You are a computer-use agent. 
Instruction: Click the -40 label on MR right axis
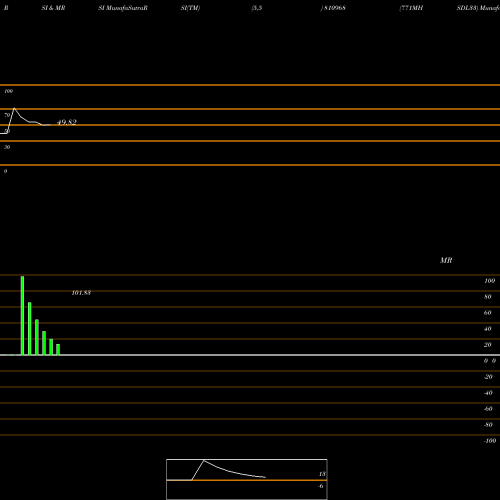click(x=488, y=393)
